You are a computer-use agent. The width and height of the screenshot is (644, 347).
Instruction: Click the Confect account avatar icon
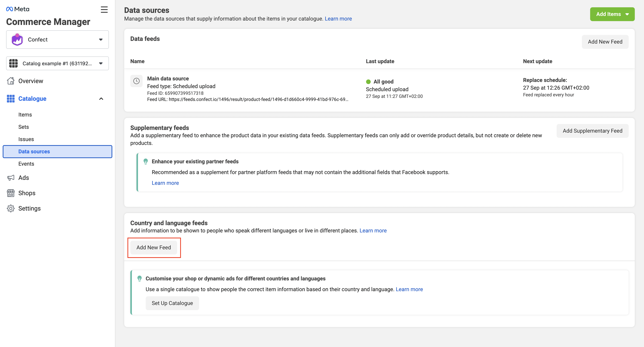pyautogui.click(x=17, y=40)
